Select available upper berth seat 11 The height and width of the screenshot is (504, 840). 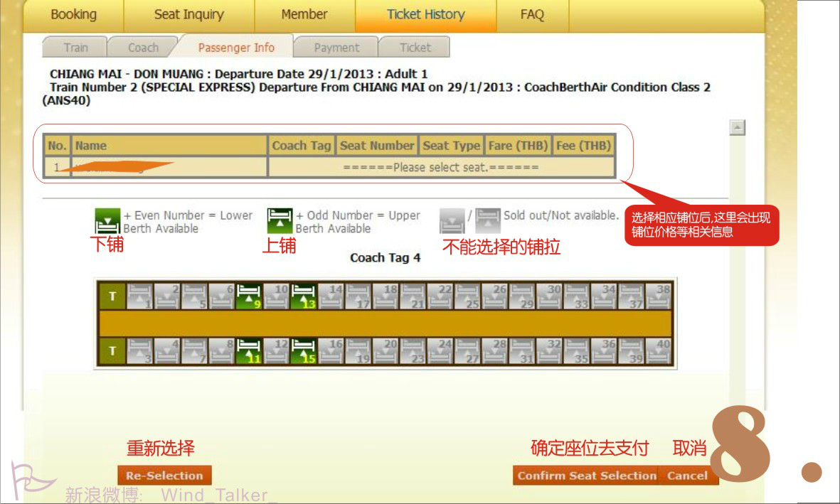coord(249,351)
